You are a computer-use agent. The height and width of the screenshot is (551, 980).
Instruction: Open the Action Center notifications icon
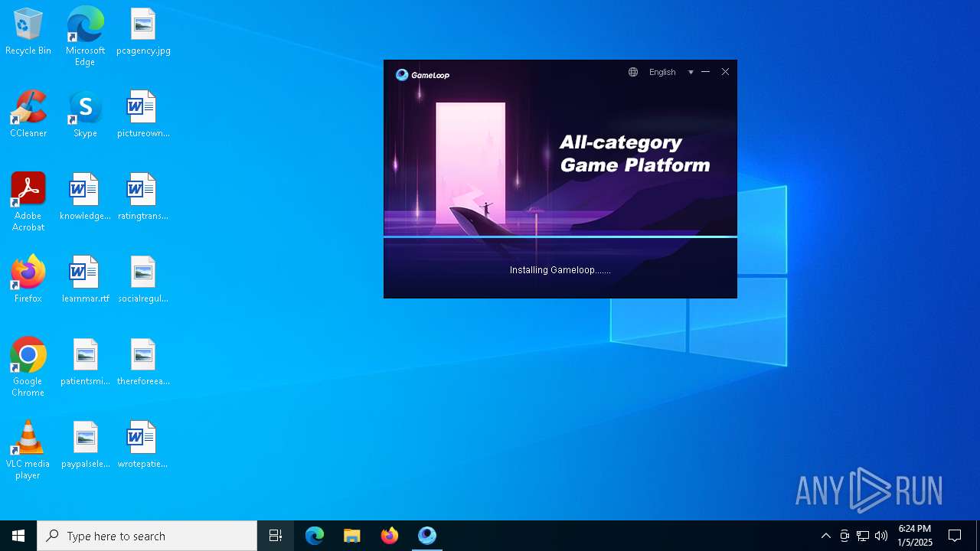pos(955,536)
